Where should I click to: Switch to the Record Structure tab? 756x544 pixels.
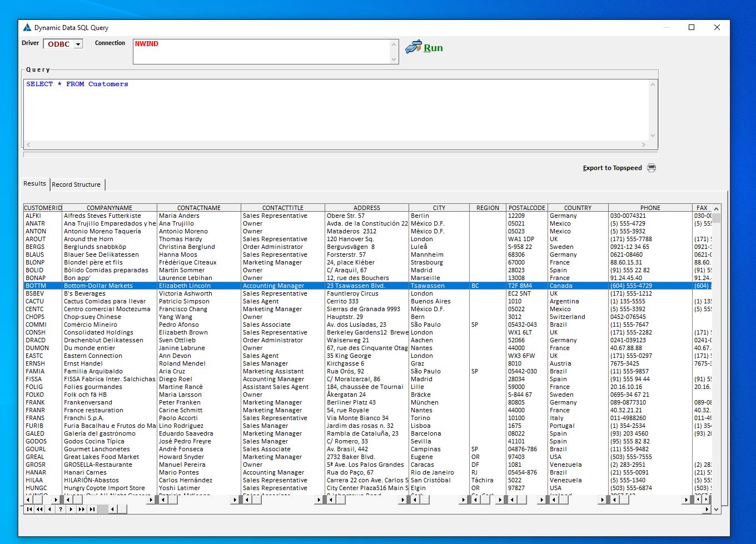pyautogui.click(x=76, y=184)
